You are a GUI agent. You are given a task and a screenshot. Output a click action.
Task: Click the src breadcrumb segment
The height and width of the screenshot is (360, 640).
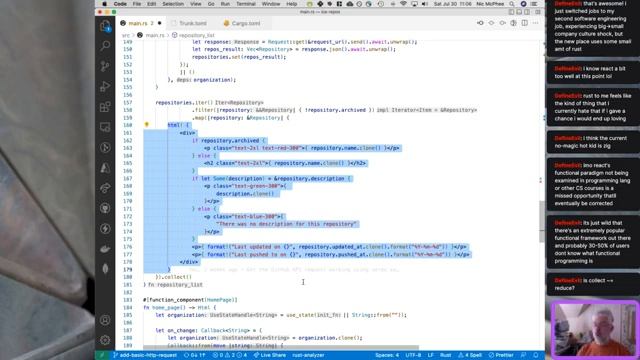click(x=125, y=36)
